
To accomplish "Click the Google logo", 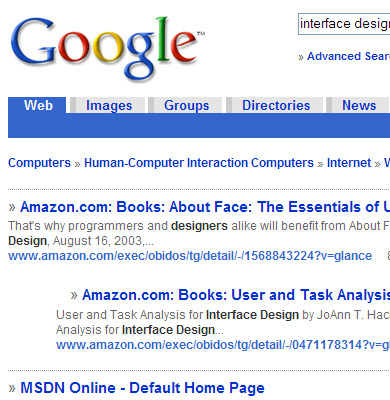I will point(107,48).
